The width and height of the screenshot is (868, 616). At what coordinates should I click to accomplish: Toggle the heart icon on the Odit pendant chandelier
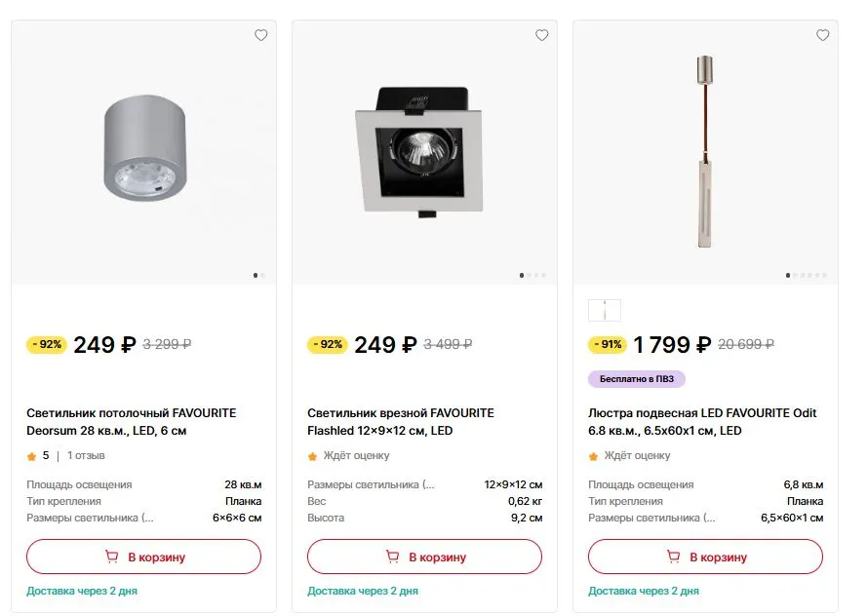822,35
